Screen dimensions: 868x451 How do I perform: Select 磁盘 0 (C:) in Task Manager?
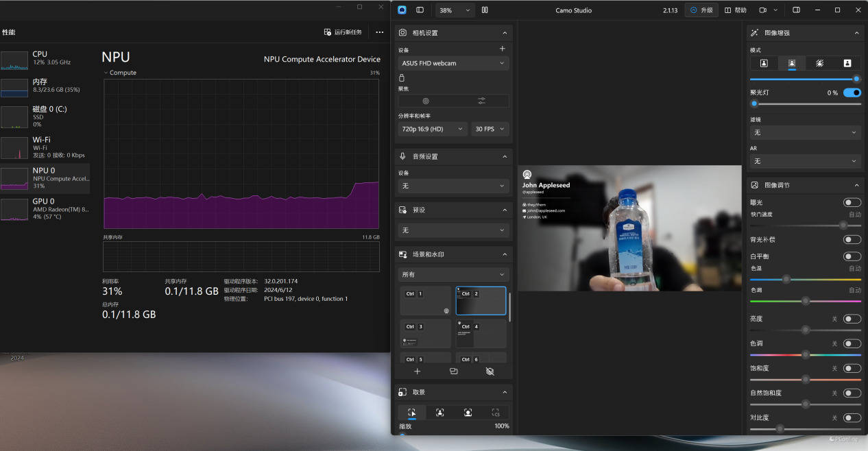pyautogui.click(x=45, y=117)
